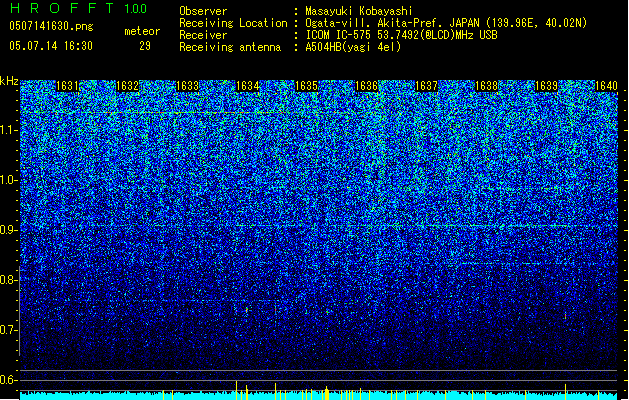Click the 1635 time marker
Image resolution: width=629 pixels, height=400 pixels.
(x=307, y=86)
